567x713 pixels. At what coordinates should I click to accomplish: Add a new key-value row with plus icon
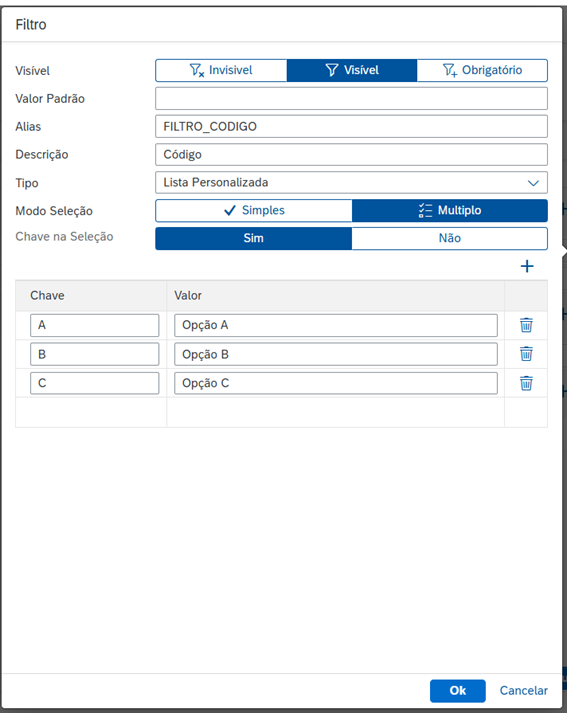point(527,266)
